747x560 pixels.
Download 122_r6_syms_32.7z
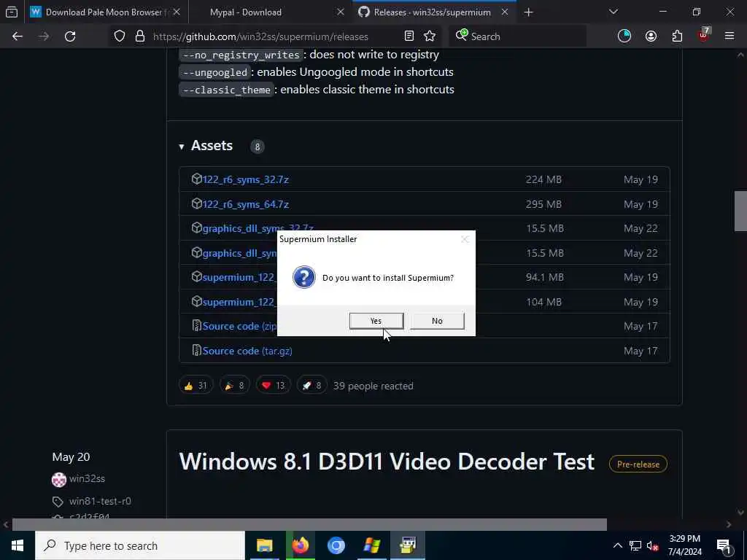[x=245, y=179]
